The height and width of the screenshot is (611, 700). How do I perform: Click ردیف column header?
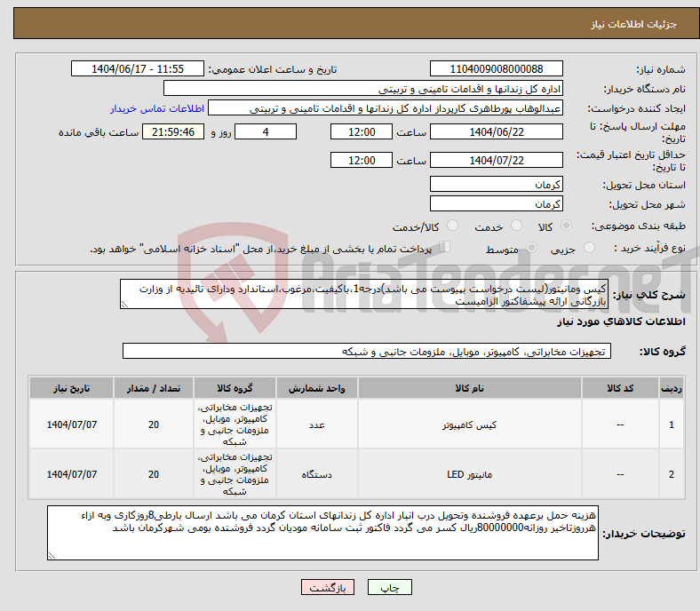click(672, 388)
